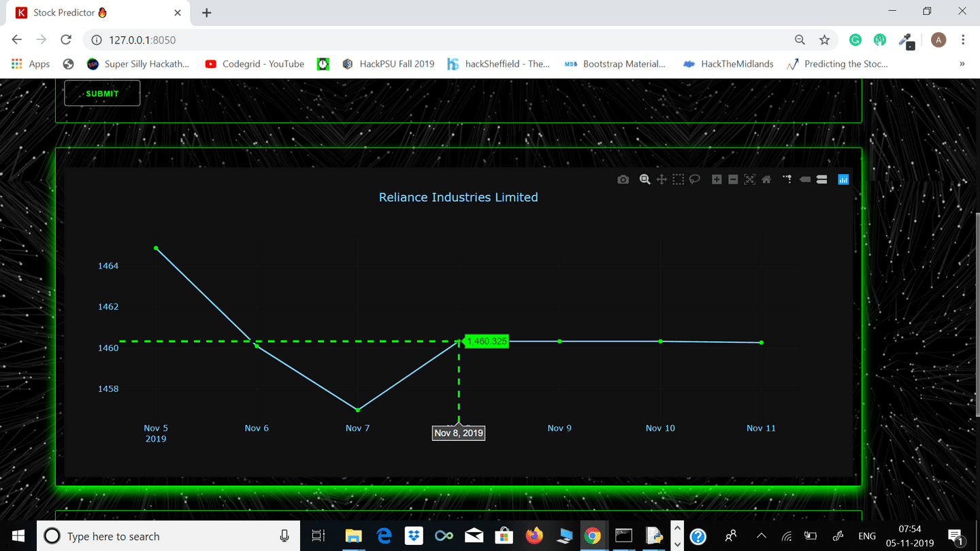Open the green power icon bookmark

(x=323, y=64)
